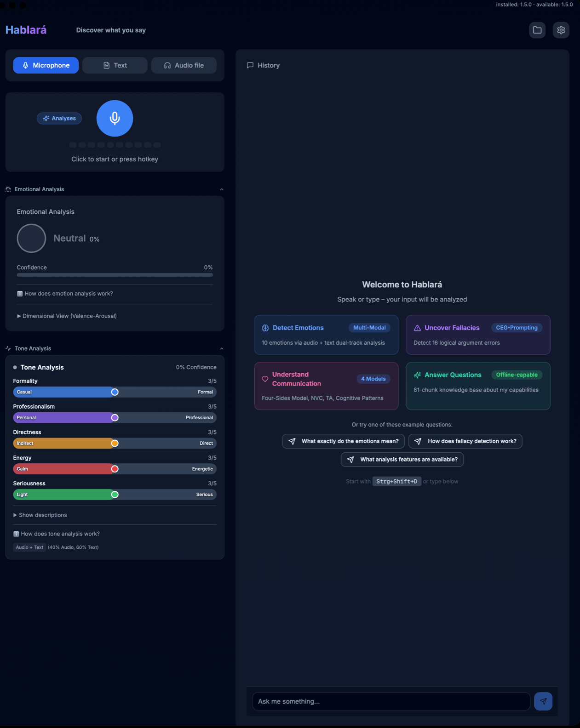Send message with paper plane button
The width and height of the screenshot is (580, 728).
point(543,701)
